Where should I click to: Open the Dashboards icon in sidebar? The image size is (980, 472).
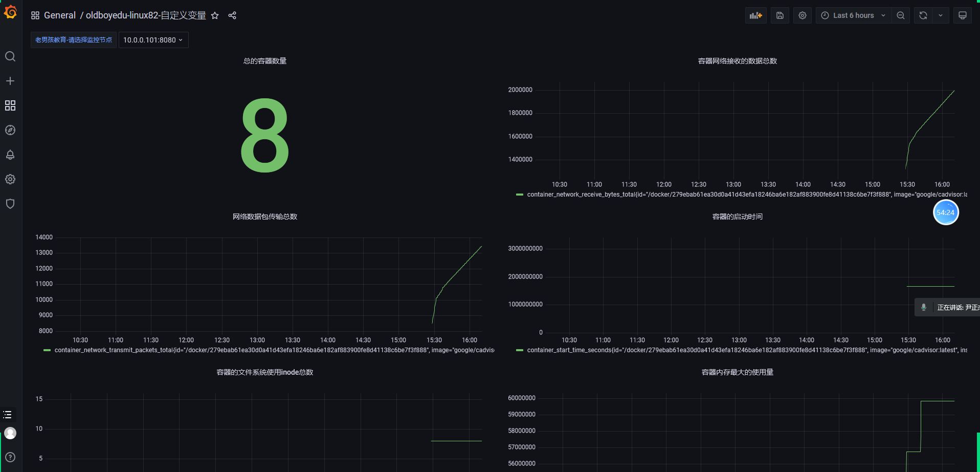pos(10,105)
